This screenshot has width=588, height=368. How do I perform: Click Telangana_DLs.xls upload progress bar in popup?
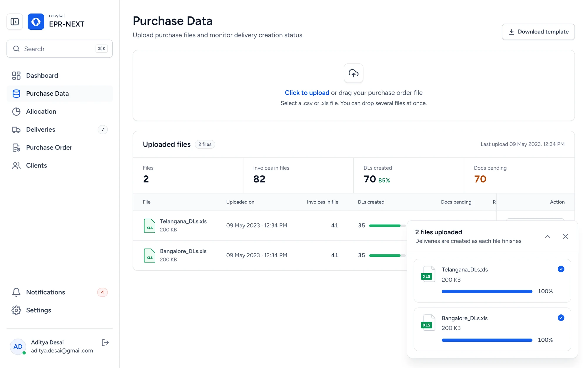pyautogui.click(x=487, y=291)
